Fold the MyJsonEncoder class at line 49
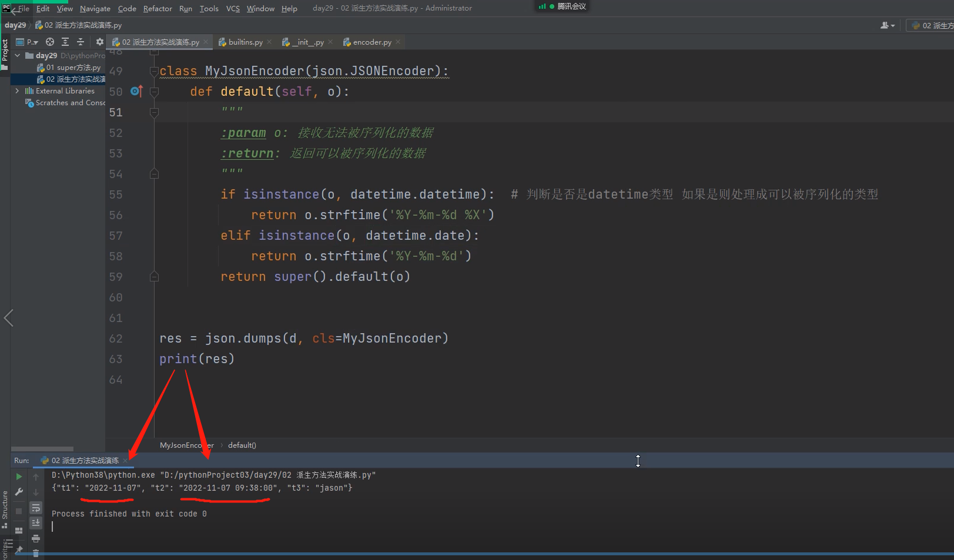The width and height of the screenshot is (954, 560). pyautogui.click(x=154, y=71)
